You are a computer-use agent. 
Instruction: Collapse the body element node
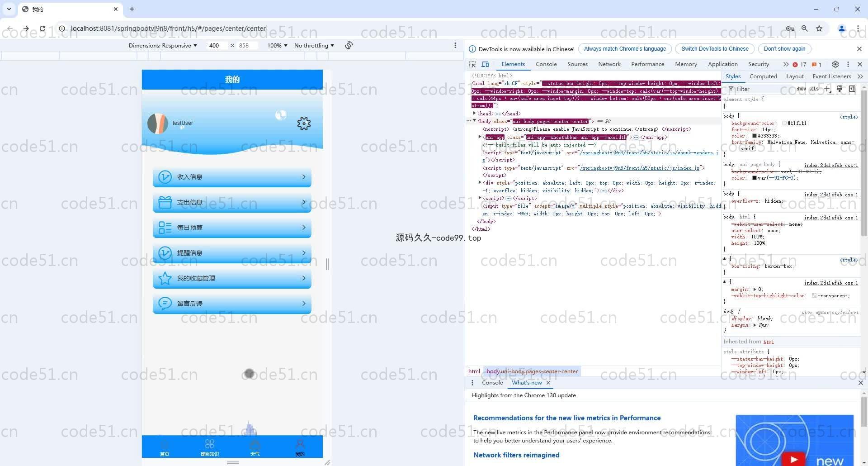474,121
